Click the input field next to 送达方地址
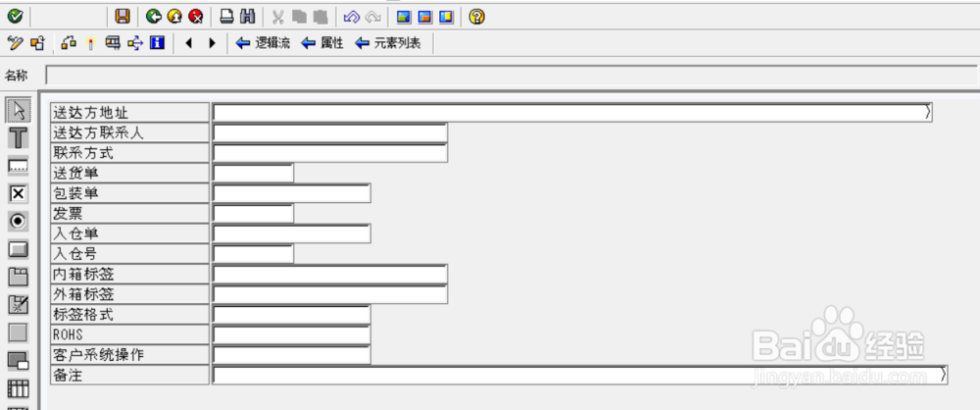Screen dimensions: 980x410 572,113
